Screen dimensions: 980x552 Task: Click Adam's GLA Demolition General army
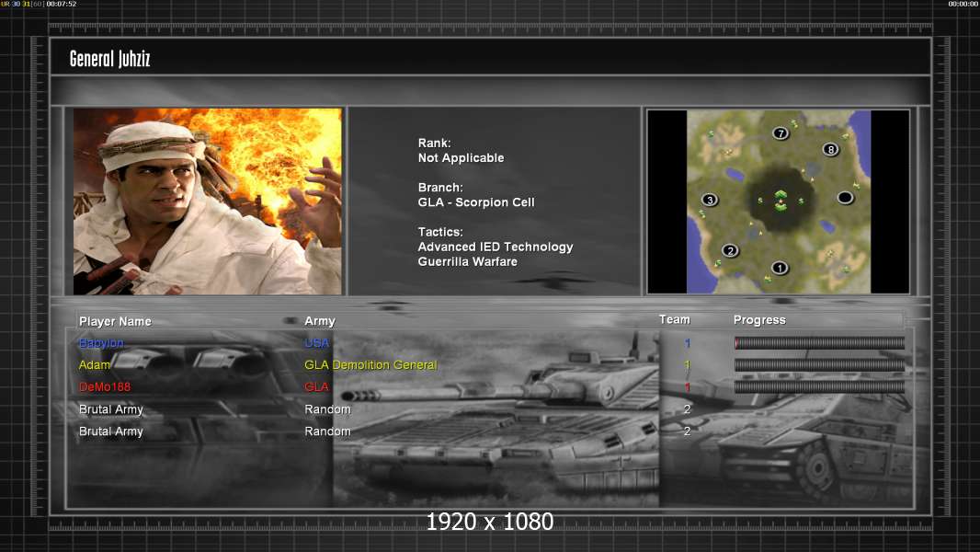(370, 365)
